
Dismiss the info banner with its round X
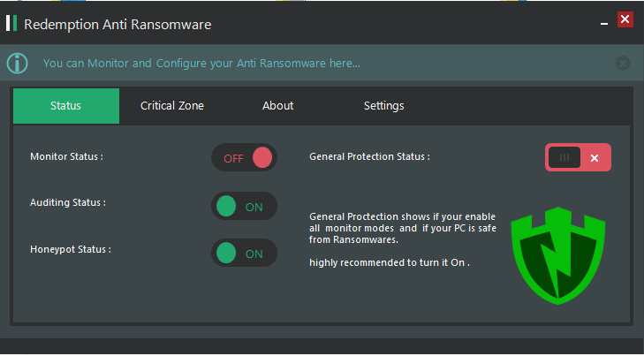[x=623, y=64]
